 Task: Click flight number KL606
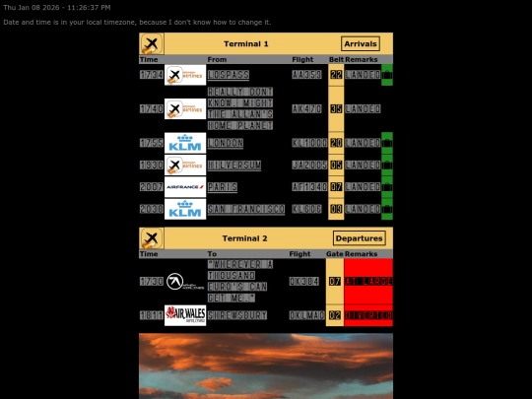pyautogui.click(x=306, y=209)
